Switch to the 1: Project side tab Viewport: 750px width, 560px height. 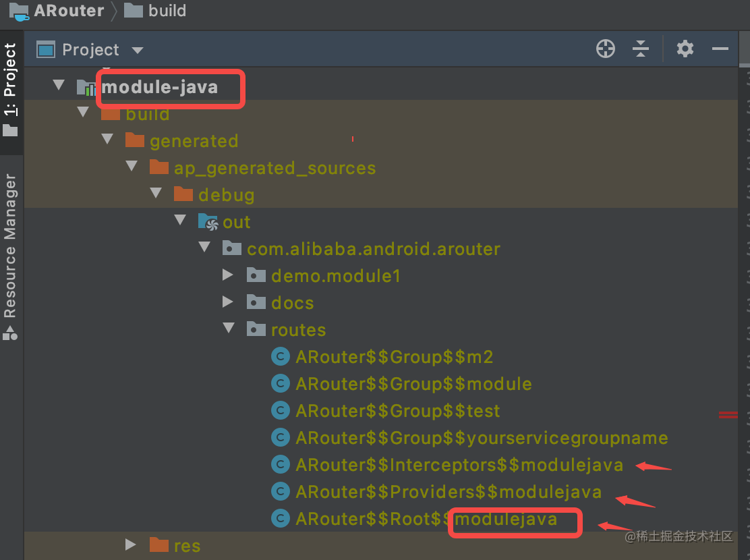[11, 90]
